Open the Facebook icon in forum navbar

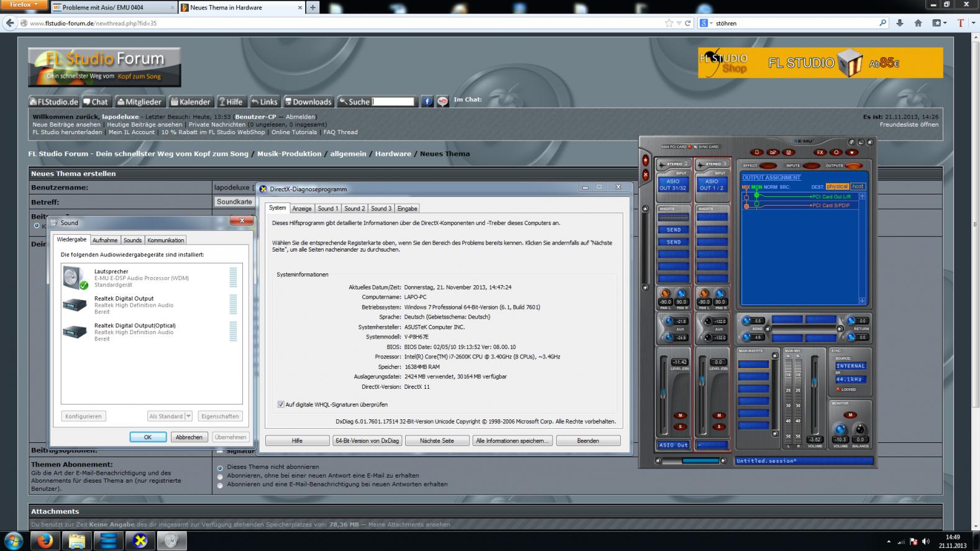pos(427,101)
